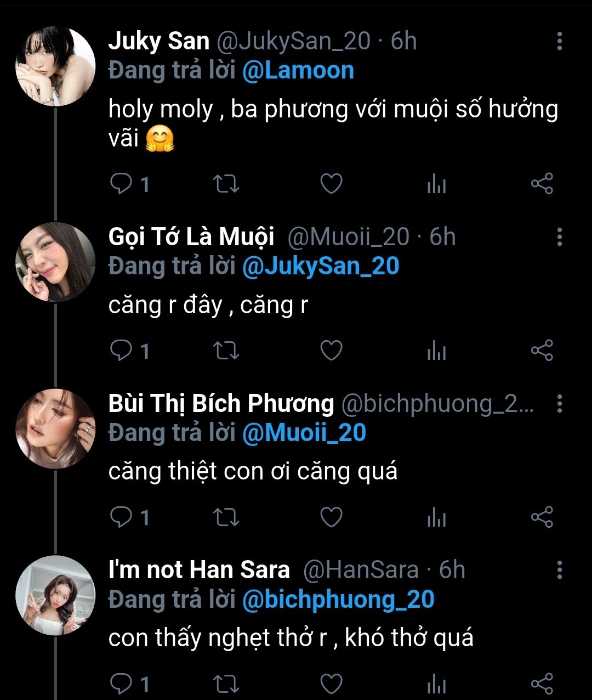Retweet I'm not Han Sara's reply
This screenshot has width=592, height=700.
(225, 684)
